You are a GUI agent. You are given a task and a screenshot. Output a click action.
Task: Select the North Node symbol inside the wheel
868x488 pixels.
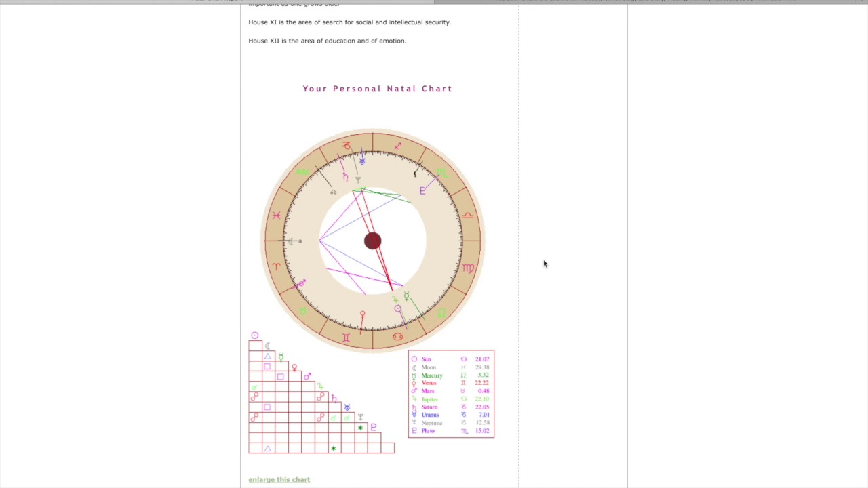(x=333, y=192)
